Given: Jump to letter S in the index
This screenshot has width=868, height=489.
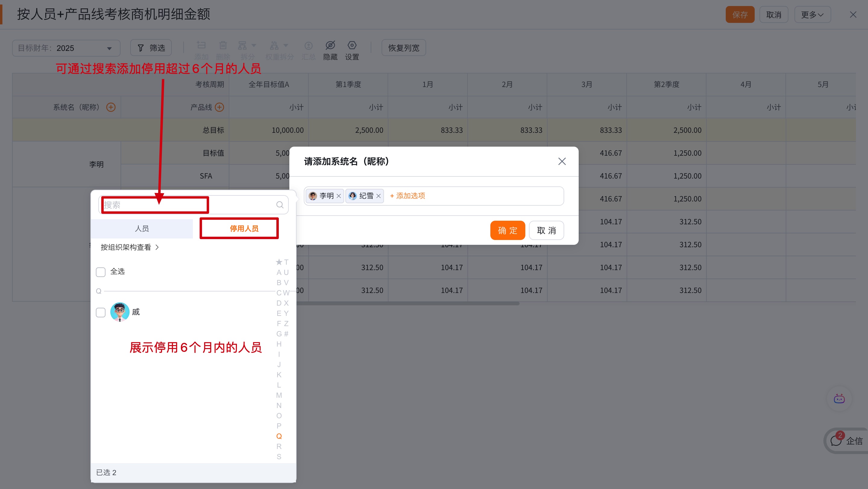Looking at the screenshot, I should tap(279, 457).
